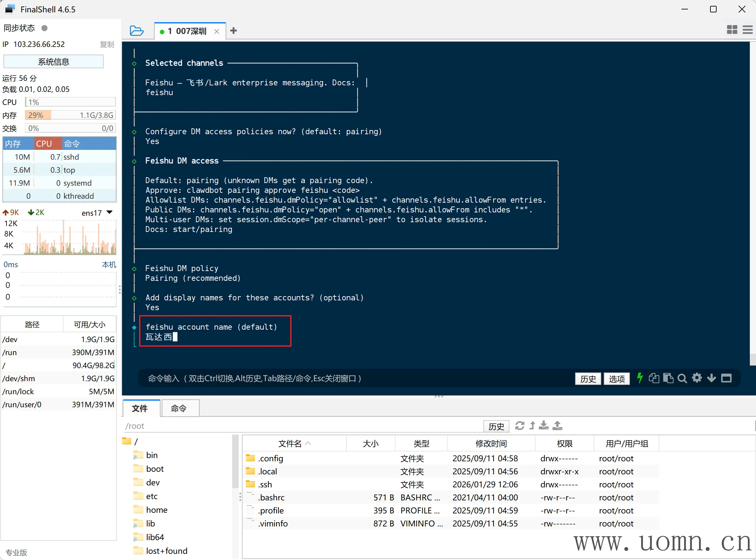The image size is (756, 560).
Task: Click the terminal paste icon
Action: click(x=668, y=378)
